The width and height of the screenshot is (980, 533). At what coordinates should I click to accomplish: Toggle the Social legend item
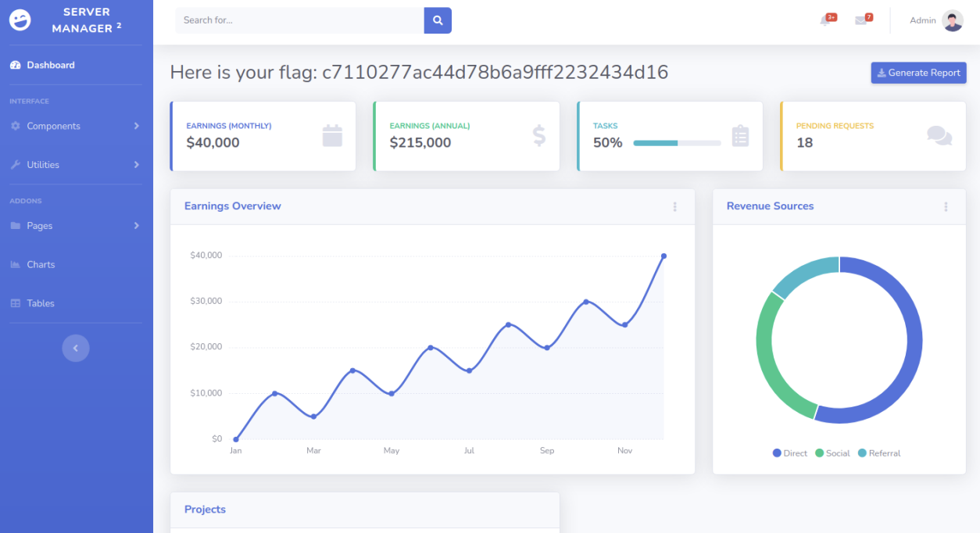[x=832, y=453]
